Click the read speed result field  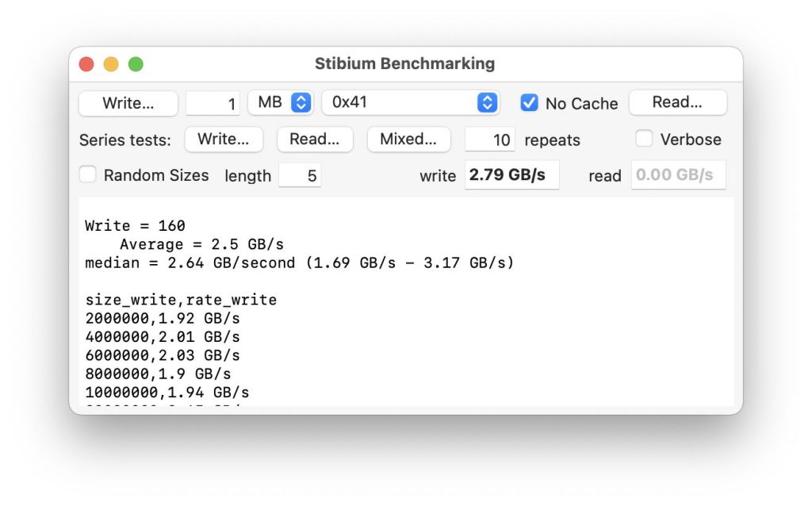click(x=678, y=175)
